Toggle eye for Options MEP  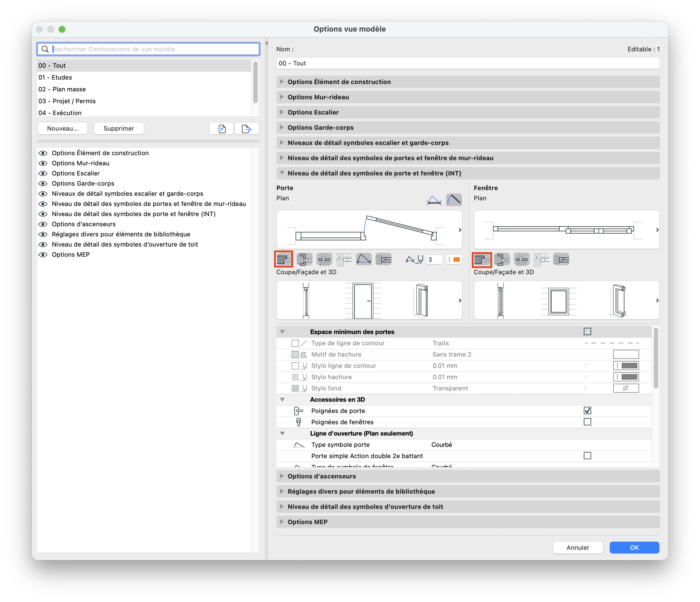(43, 254)
